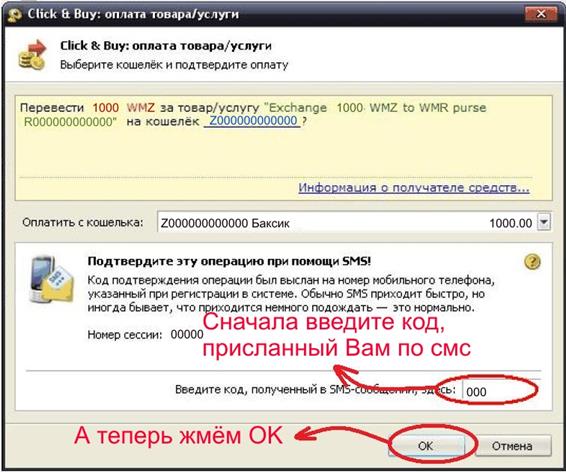Close the Click & Buy dialog
The width and height of the screenshot is (566, 472).
pyautogui.click(x=541, y=14)
